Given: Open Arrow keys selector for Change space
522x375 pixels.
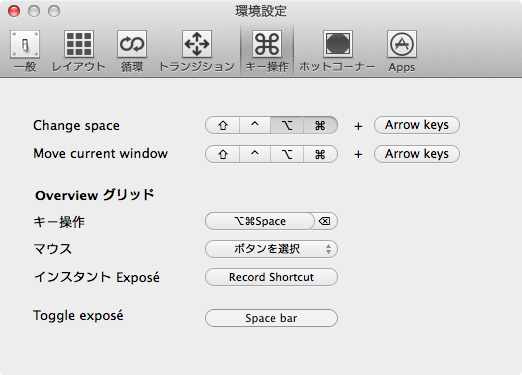Looking at the screenshot, I should tap(417, 125).
